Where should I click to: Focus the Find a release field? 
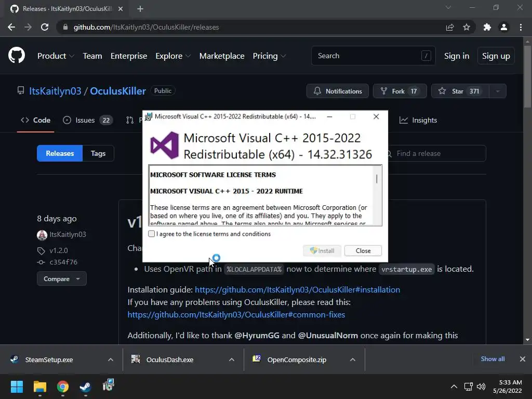437,153
